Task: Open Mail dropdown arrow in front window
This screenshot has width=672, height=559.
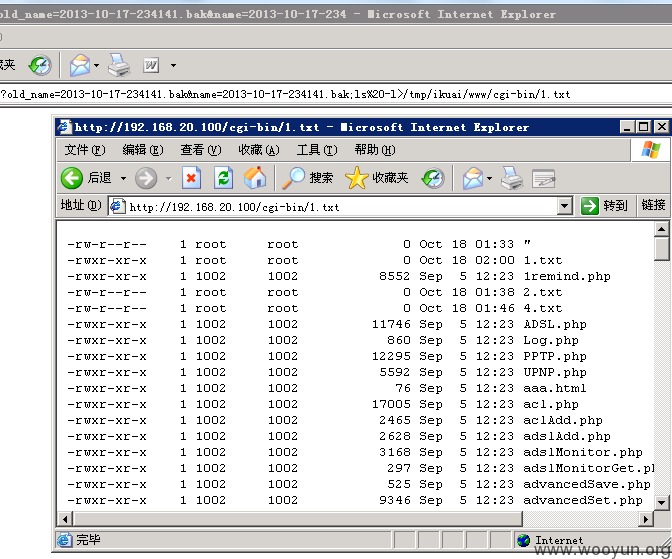Action: click(x=489, y=178)
